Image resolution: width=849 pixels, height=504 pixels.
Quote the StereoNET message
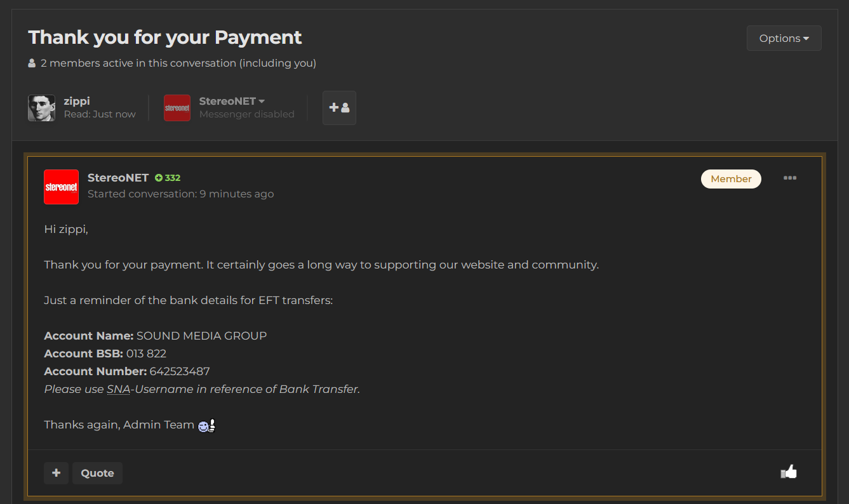tap(97, 473)
